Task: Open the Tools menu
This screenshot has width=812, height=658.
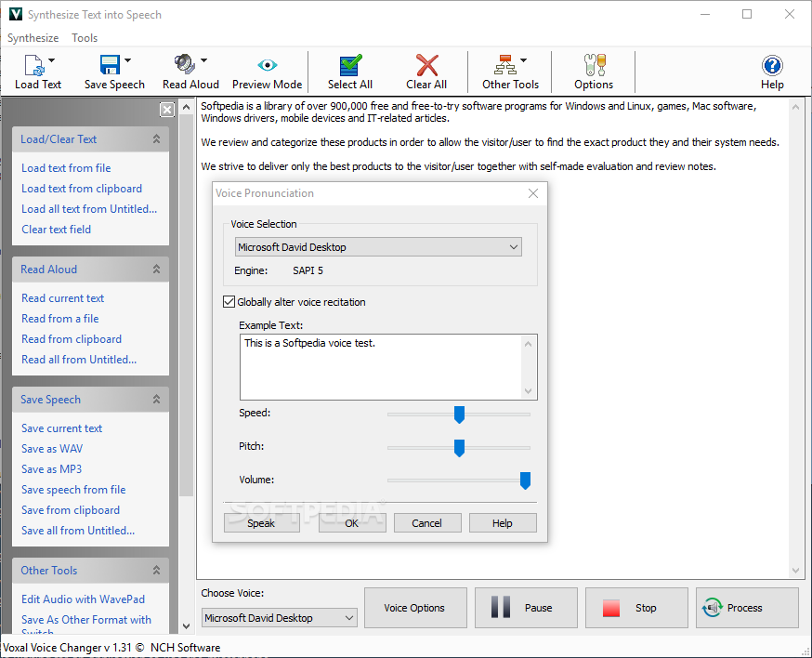Action: click(x=85, y=38)
